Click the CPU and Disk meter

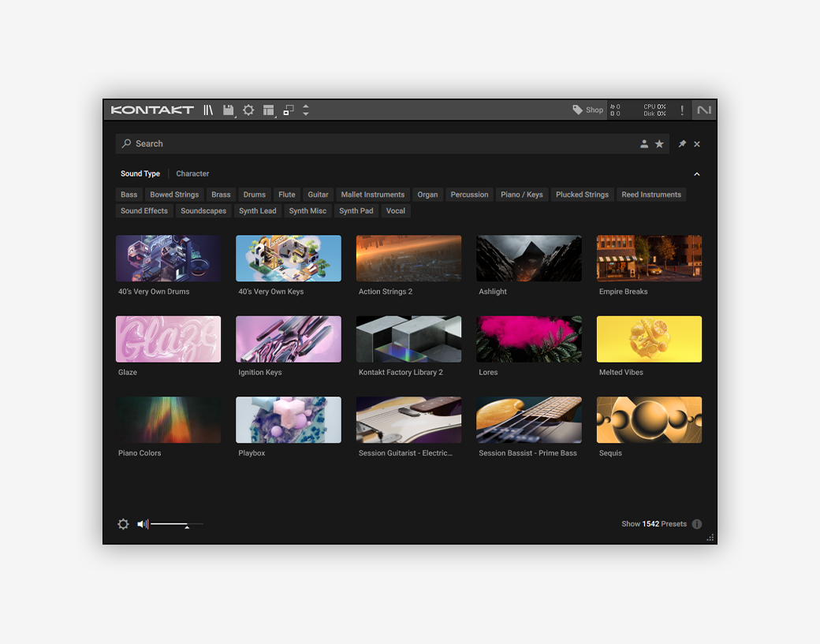(654, 110)
